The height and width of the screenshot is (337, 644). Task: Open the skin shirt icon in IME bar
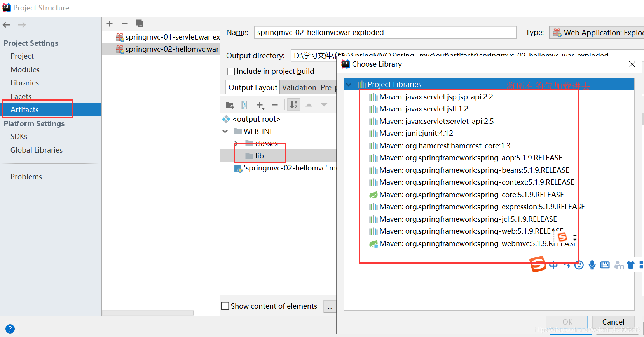click(630, 265)
